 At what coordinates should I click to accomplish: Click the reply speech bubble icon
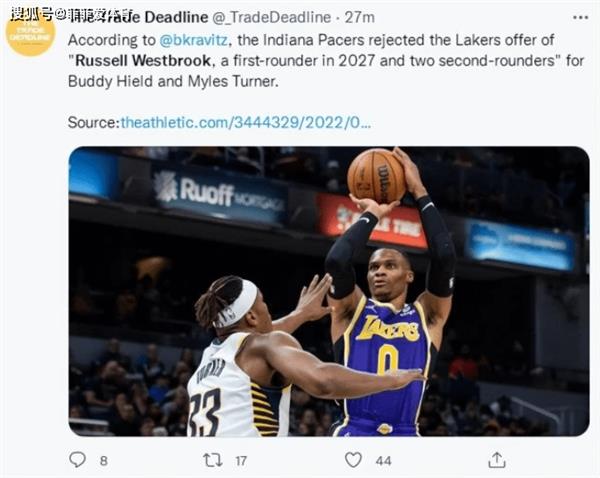click(x=77, y=460)
